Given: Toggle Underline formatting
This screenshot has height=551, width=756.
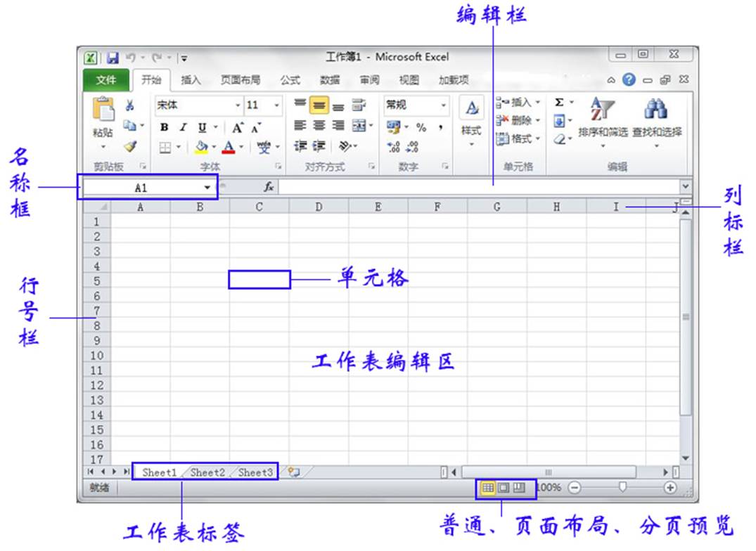Looking at the screenshot, I should point(202,128).
